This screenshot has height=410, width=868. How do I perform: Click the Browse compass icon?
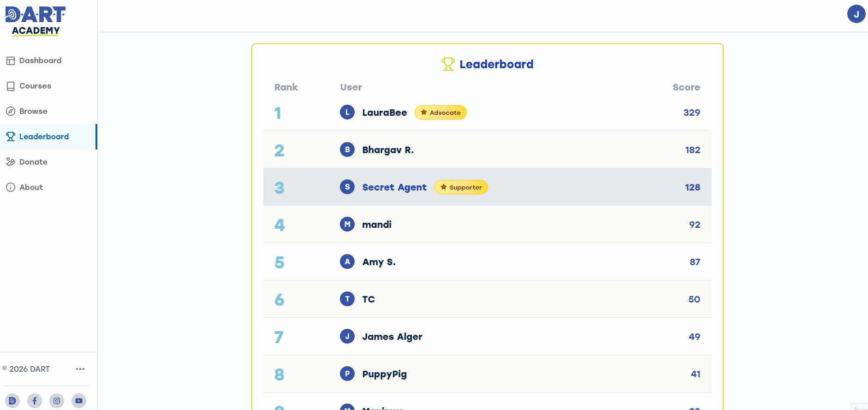click(10, 111)
